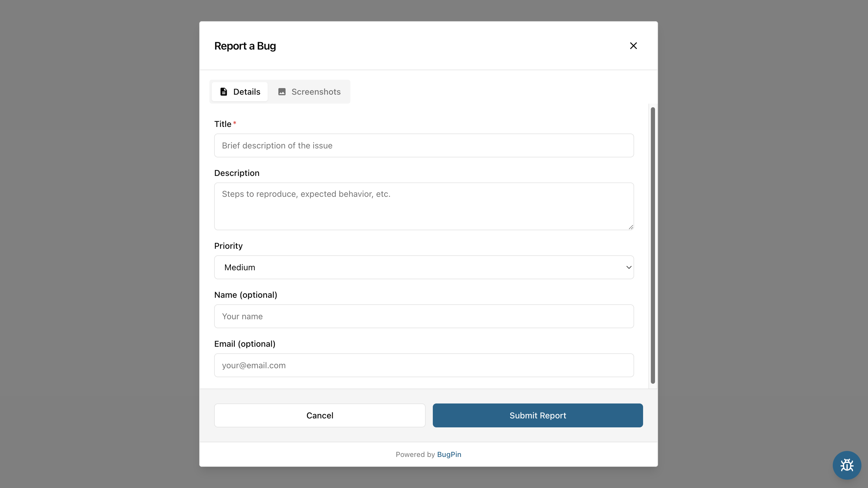The height and width of the screenshot is (488, 868).
Task: Click the dialog scrollbar thumb
Action: click(652, 246)
